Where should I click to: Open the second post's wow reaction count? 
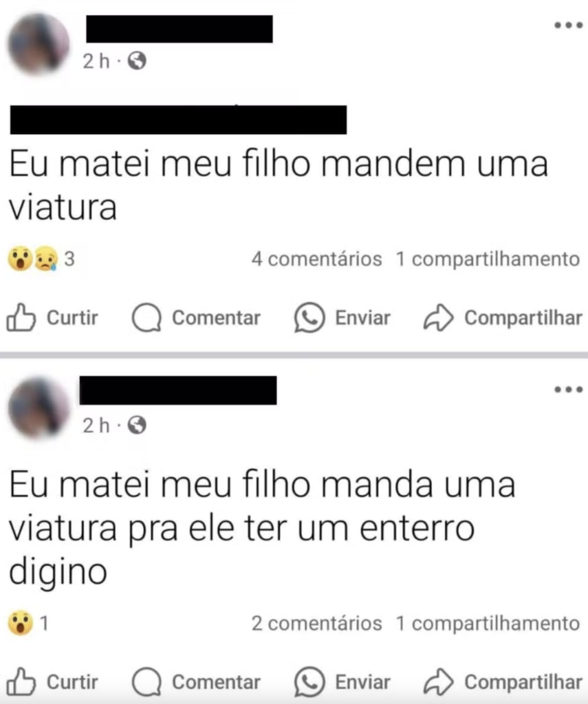(28, 623)
